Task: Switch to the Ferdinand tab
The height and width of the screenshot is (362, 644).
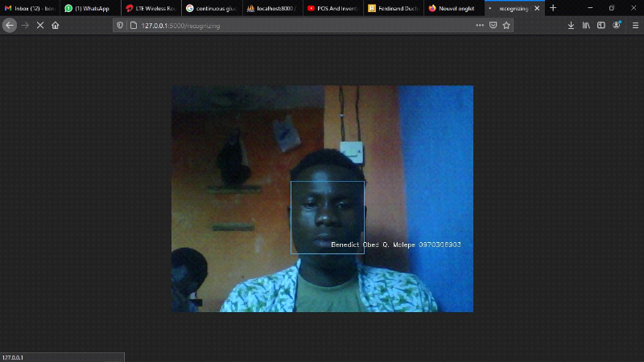Action: (x=394, y=8)
